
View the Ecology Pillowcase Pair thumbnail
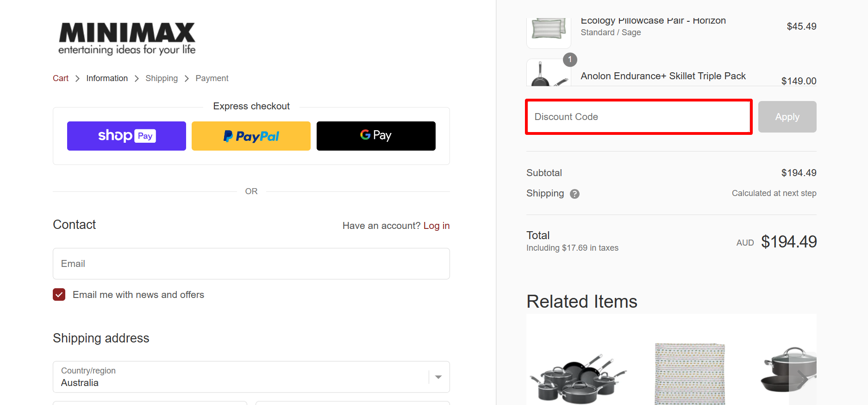click(548, 32)
